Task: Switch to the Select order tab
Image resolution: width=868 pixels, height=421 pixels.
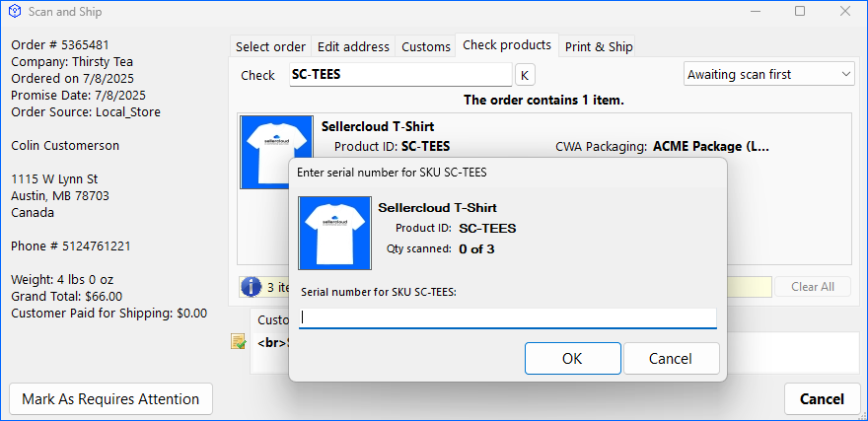Action: (x=270, y=46)
